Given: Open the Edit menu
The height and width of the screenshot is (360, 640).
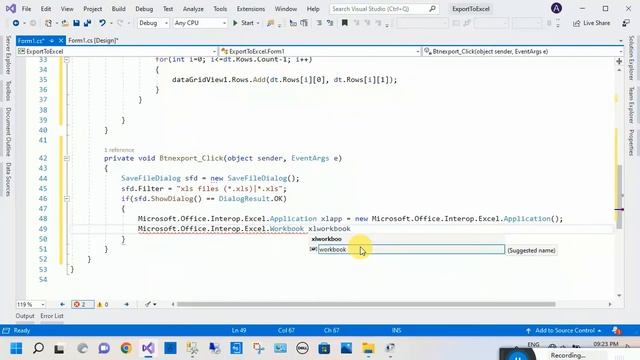Looking at the screenshot, I should 46,9.
